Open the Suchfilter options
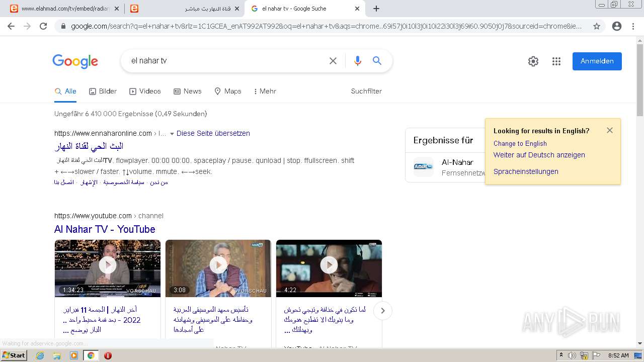The image size is (644, 362). [x=366, y=91]
